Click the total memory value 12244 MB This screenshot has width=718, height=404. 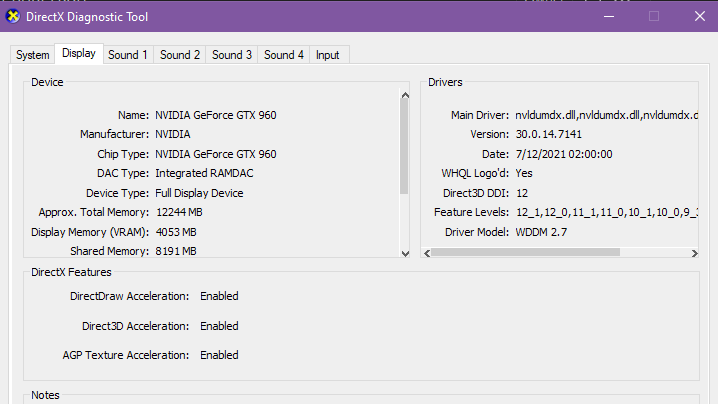(x=179, y=212)
